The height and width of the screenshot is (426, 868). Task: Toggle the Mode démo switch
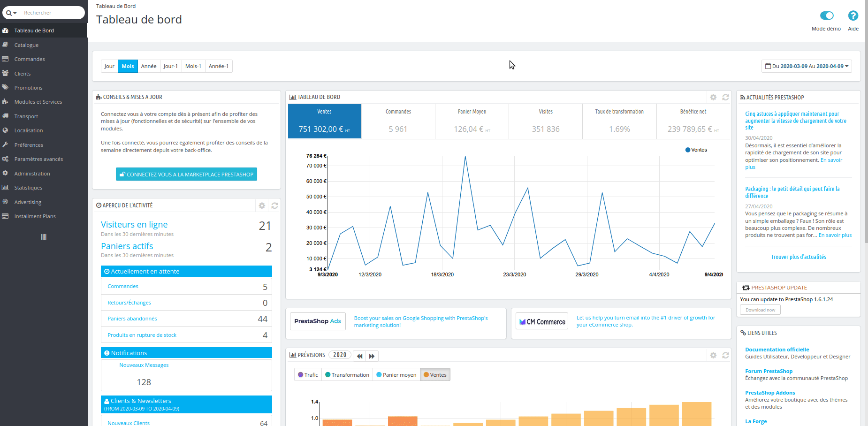[x=826, y=16]
